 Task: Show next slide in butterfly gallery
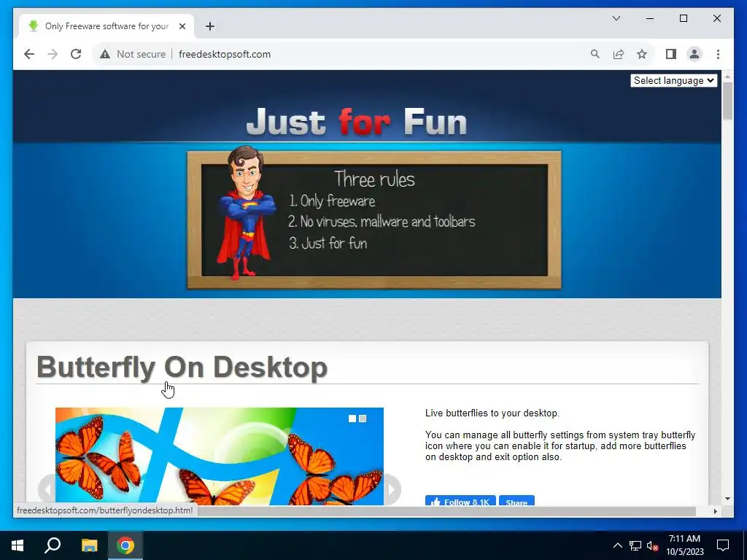(392, 489)
